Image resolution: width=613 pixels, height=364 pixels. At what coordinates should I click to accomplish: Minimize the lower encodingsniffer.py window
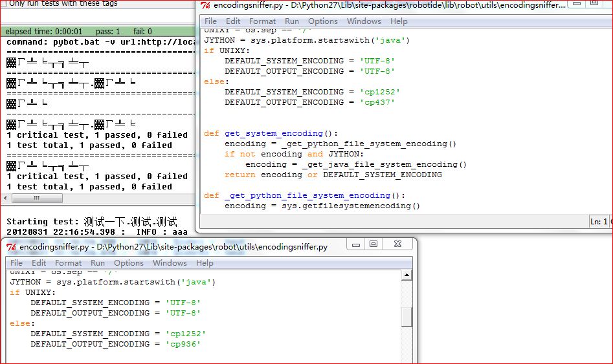355,244
